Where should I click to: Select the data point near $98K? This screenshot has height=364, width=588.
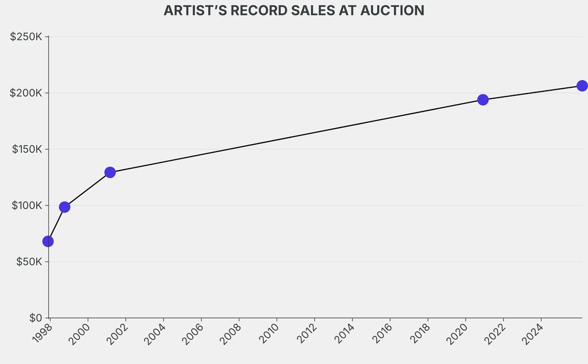64,207
